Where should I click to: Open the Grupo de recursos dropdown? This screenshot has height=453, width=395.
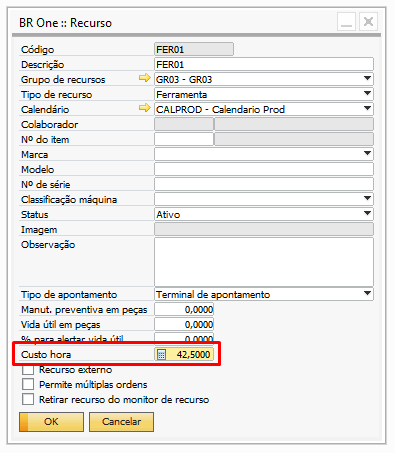coord(367,79)
